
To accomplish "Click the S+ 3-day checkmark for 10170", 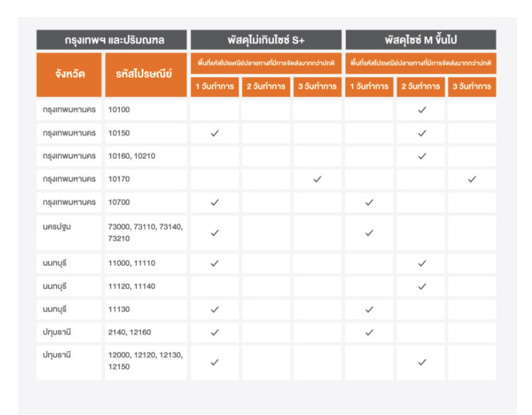I will pyautogui.click(x=317, y=179).
